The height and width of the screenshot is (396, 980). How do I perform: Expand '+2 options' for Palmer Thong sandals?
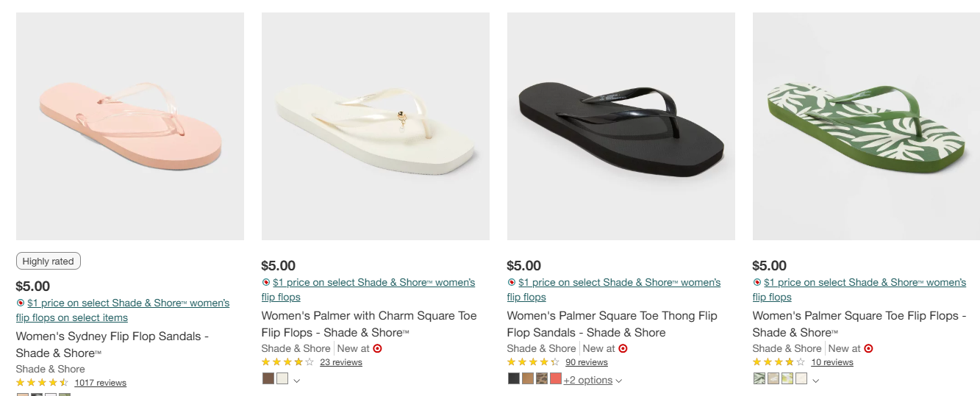click(x=593, y=380)
